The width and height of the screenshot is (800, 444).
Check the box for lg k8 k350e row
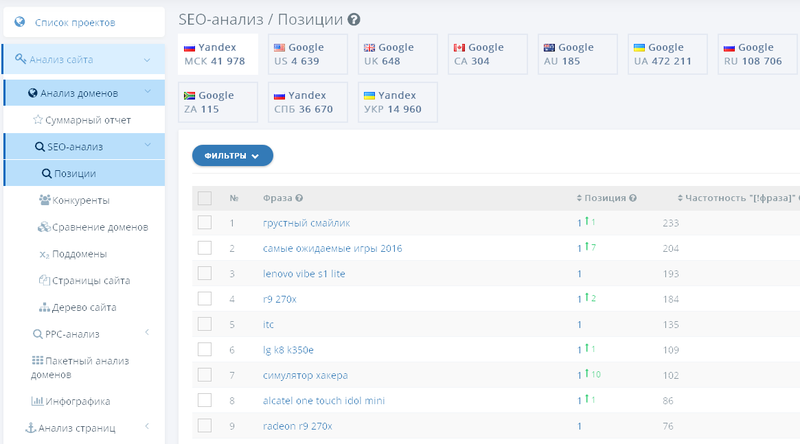[205, 349]
